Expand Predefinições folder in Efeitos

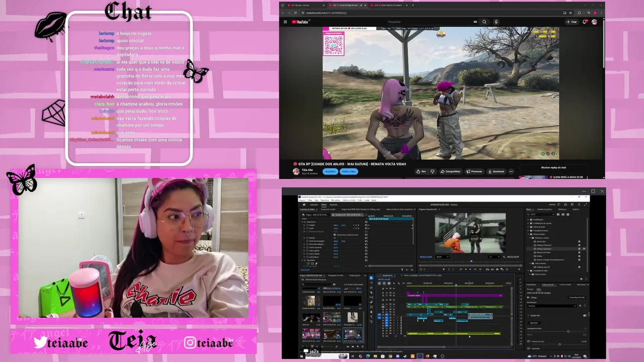[528, 220]
